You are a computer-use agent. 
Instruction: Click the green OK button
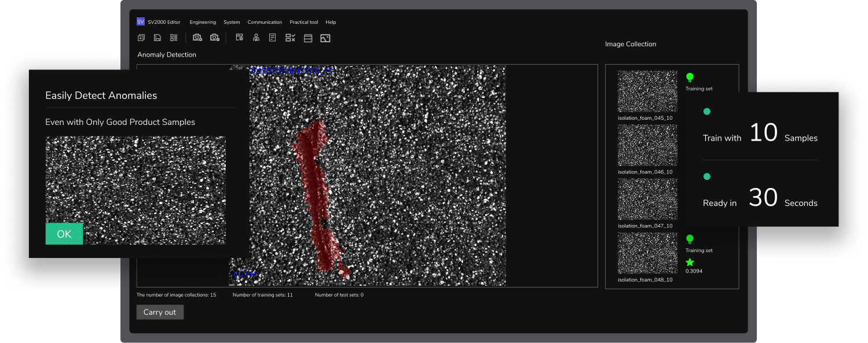click(x=64, y=234)
